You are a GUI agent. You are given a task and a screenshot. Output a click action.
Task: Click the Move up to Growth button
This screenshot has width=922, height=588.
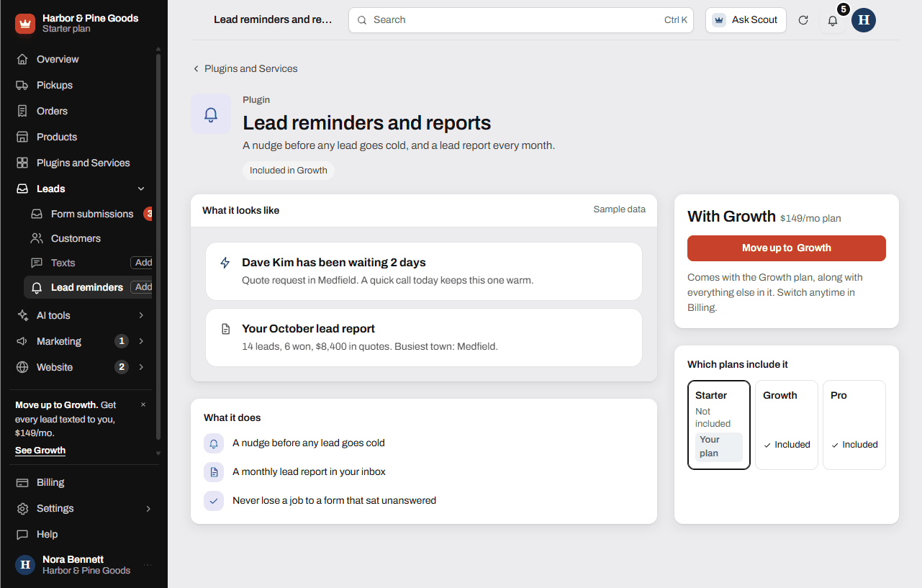click(x=787, y=248)
